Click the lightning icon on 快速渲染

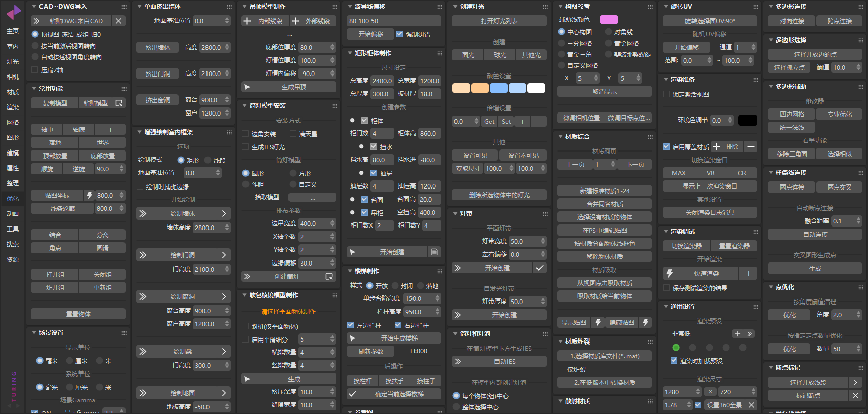(670, 273)
